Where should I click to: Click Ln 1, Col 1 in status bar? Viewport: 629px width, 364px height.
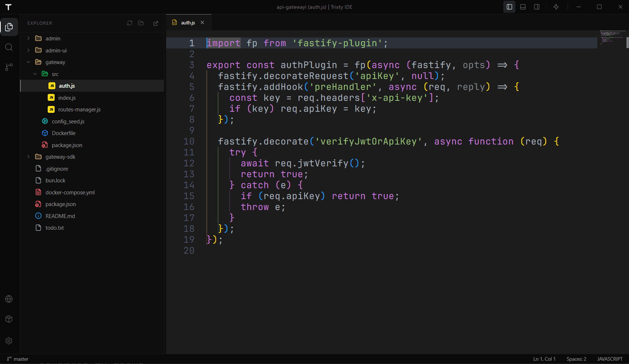545,359
